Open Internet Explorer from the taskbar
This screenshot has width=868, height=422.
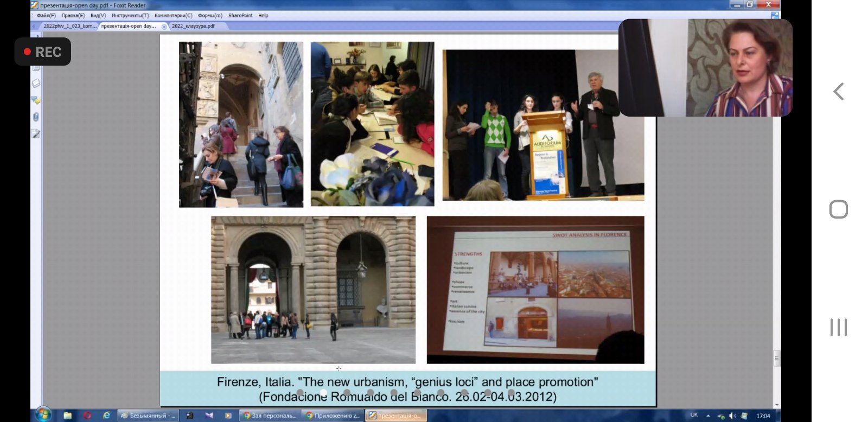point(106,415)
